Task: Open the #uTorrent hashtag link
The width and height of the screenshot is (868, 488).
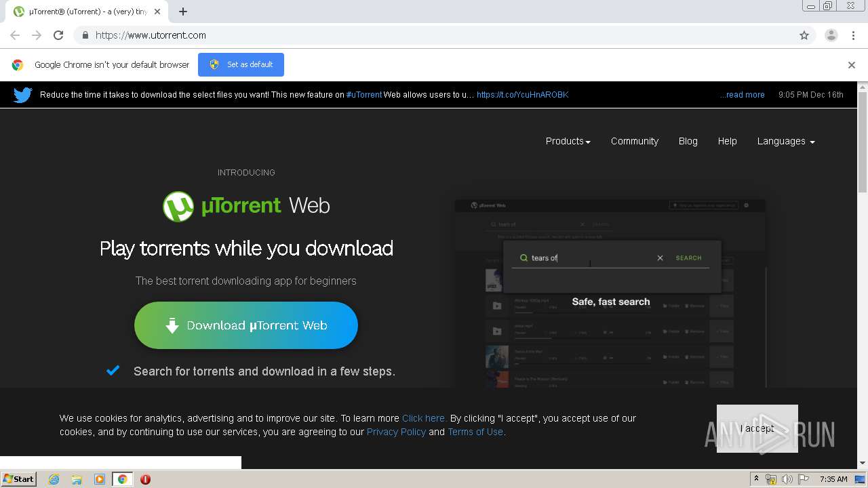Action: click(x=364, y=95)
